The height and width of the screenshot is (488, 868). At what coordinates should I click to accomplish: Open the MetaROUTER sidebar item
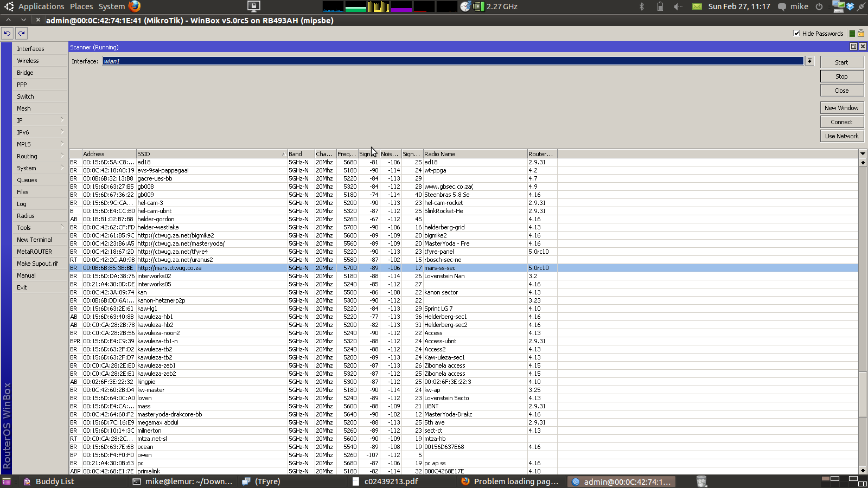(x=40, y=252)
